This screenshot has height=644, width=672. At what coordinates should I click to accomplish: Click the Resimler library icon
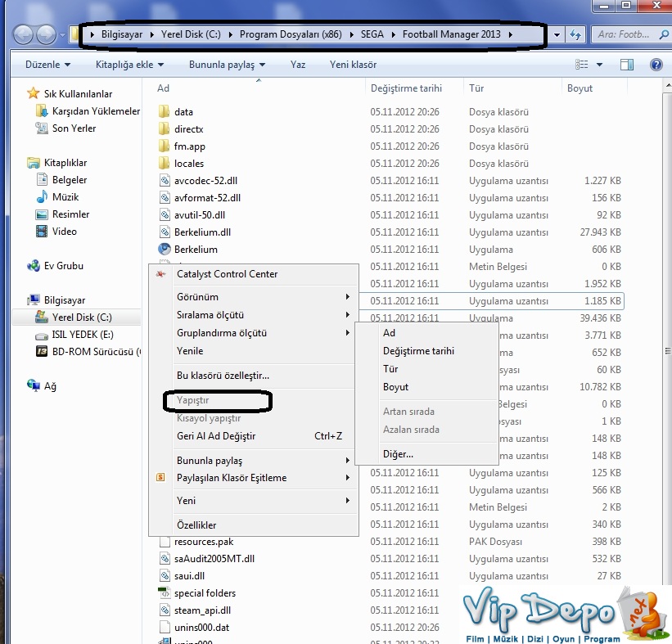coord(42,214)
